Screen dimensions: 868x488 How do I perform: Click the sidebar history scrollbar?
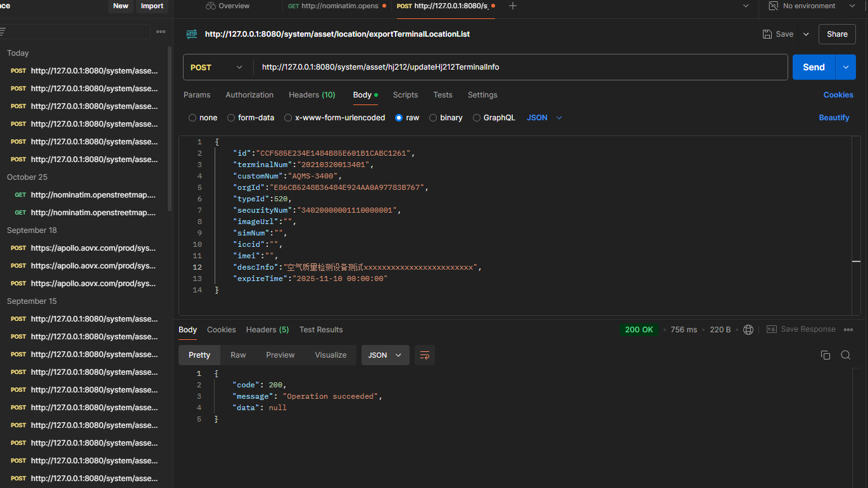[169, 127]
